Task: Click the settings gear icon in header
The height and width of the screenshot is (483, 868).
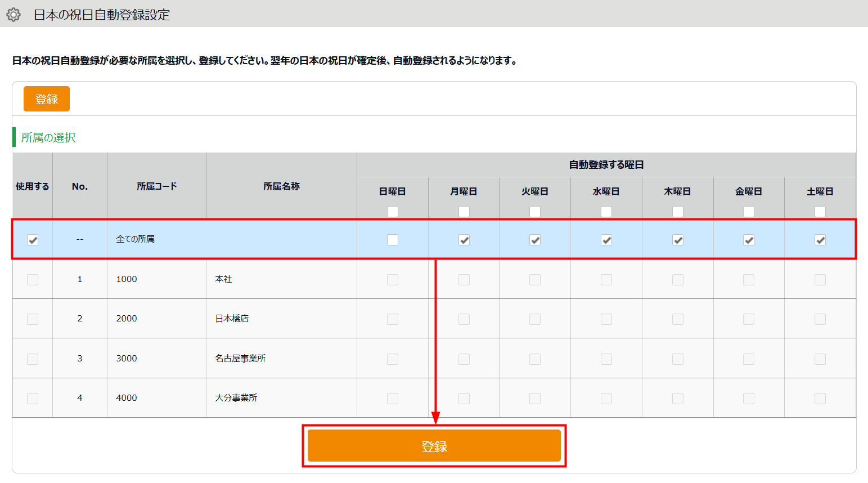Action: pos(14,15)
